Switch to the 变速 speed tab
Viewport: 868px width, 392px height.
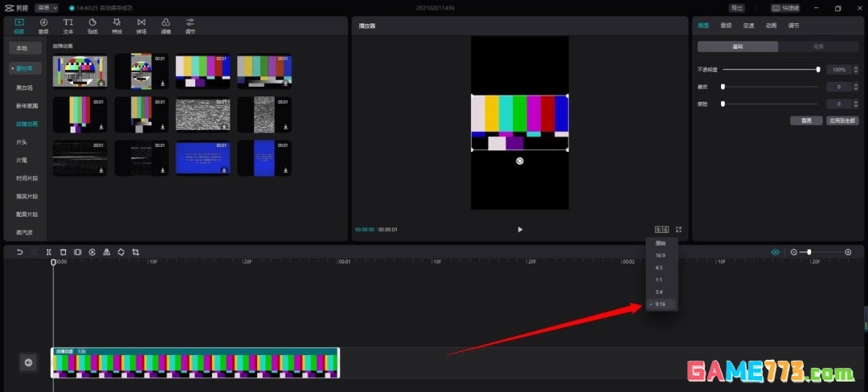pos(748,26)
